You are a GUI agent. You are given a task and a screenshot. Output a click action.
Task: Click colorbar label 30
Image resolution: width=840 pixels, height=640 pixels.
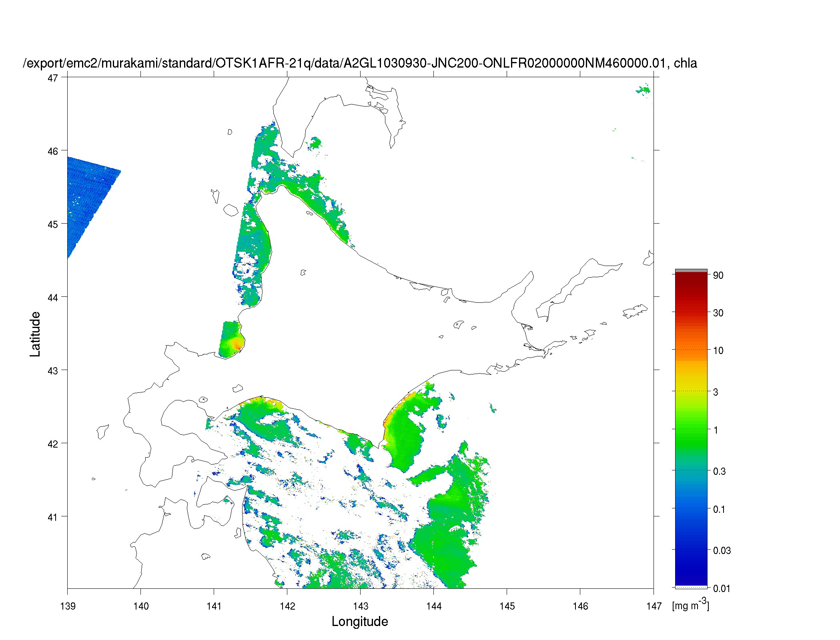[718, 313]
